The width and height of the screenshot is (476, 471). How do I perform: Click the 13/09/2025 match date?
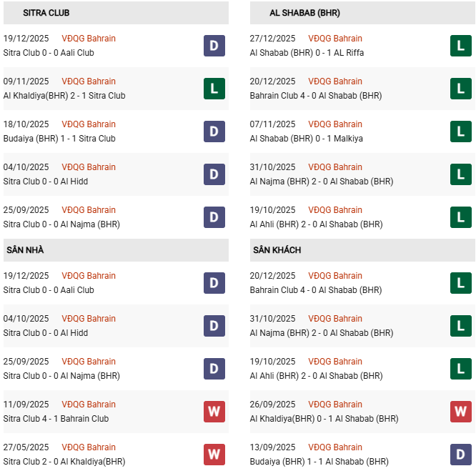tap(273, 447)
